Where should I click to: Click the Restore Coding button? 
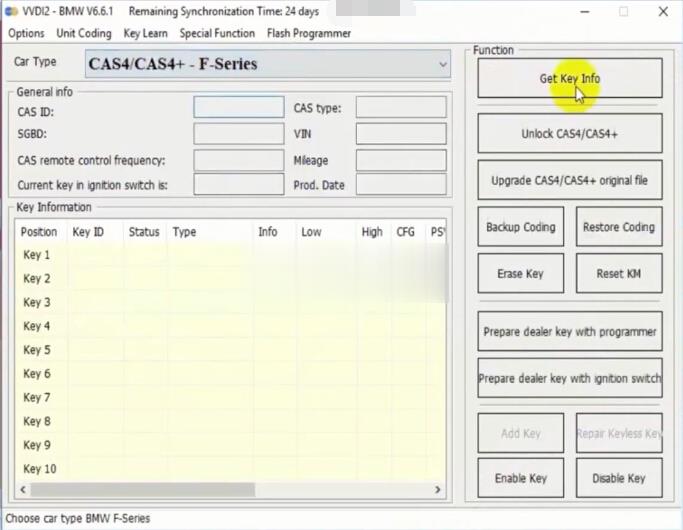(619, 227)
